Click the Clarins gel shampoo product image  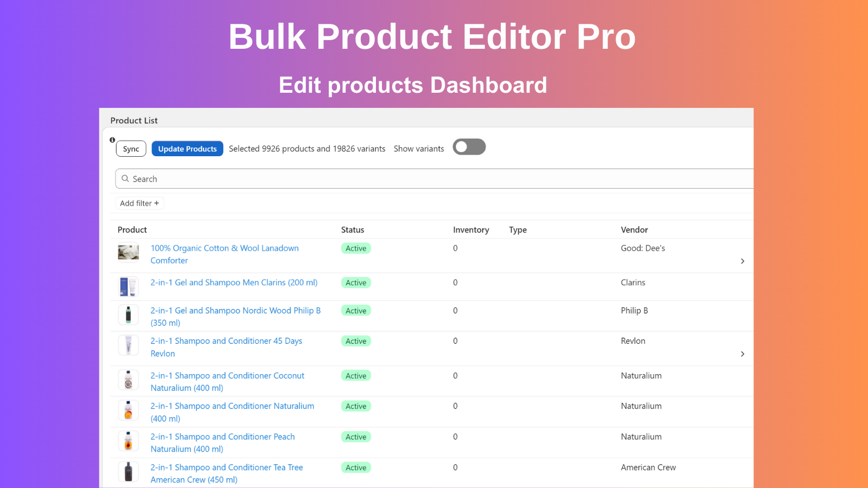(x=128, y=286)
